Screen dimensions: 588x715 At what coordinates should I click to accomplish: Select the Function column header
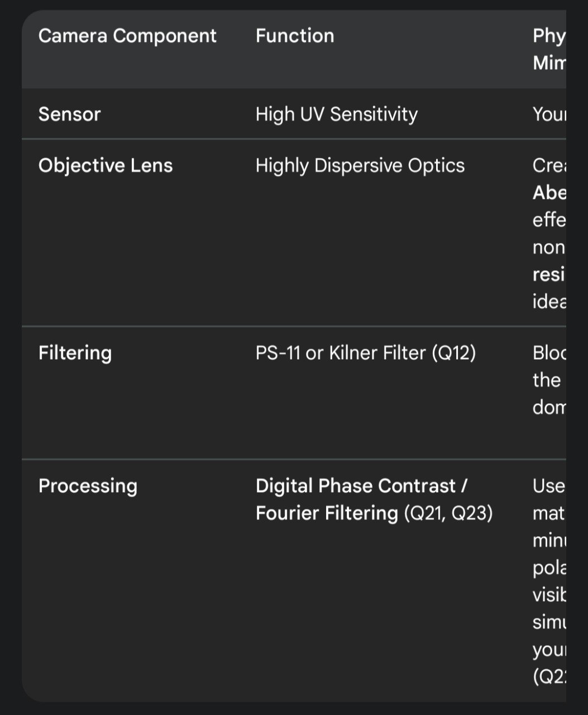pyautogui.click(x=295, y=36)
